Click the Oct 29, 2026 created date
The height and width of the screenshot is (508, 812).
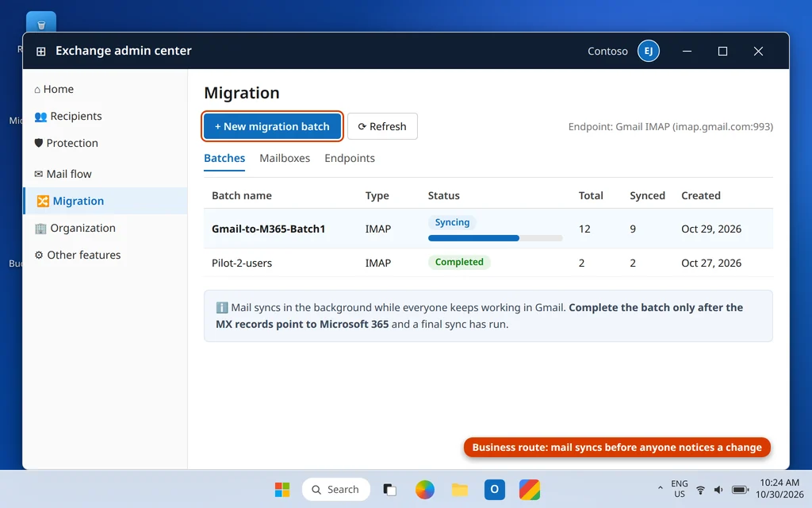pyautogui.click(x=711, y=229)
